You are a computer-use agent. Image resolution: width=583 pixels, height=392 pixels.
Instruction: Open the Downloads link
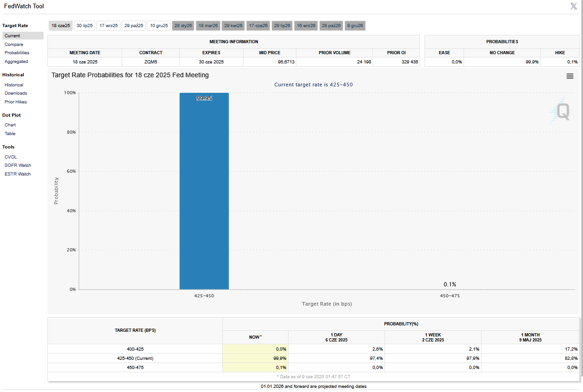point(16,93)
